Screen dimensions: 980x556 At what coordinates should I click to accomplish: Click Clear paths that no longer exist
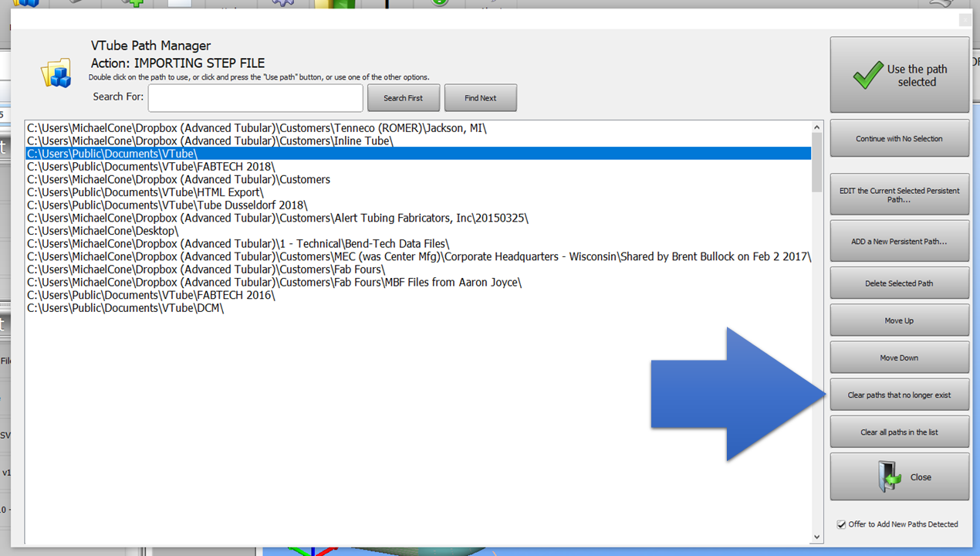tap(899, 395)
